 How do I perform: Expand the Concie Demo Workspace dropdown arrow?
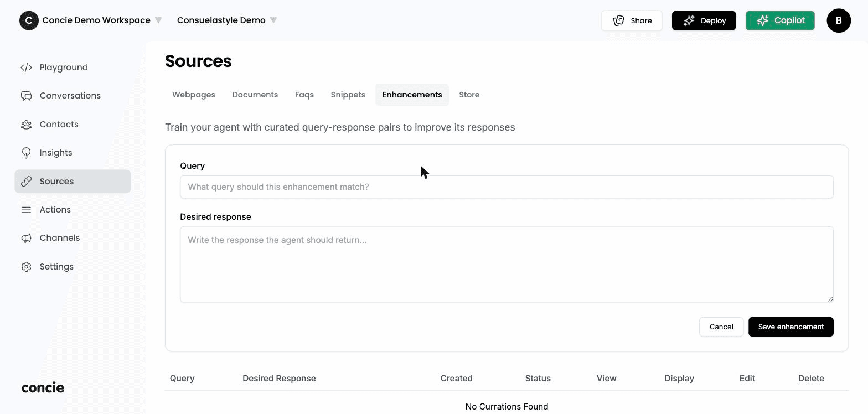point(158,20)
